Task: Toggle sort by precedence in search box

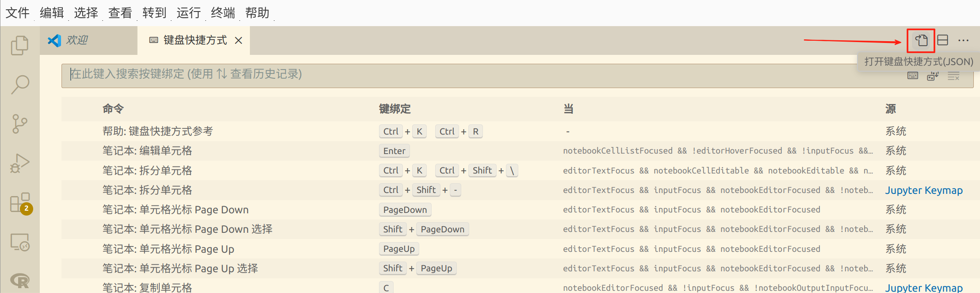Action: click(933, 76)
